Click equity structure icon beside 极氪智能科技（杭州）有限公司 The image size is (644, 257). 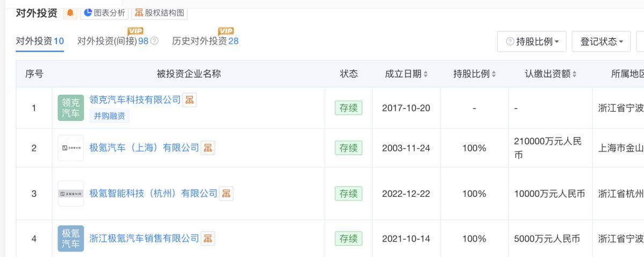pyautogui.click(x=226, y=194)
